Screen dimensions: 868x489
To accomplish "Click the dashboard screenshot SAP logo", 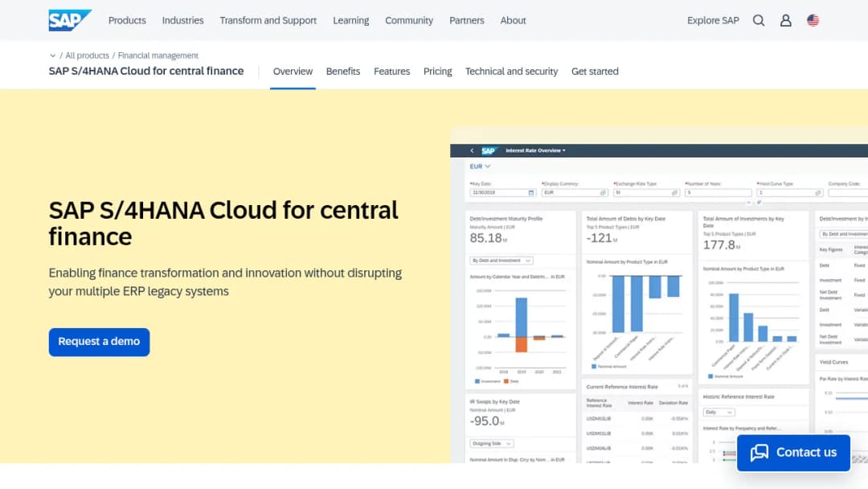I will (489, 150).
